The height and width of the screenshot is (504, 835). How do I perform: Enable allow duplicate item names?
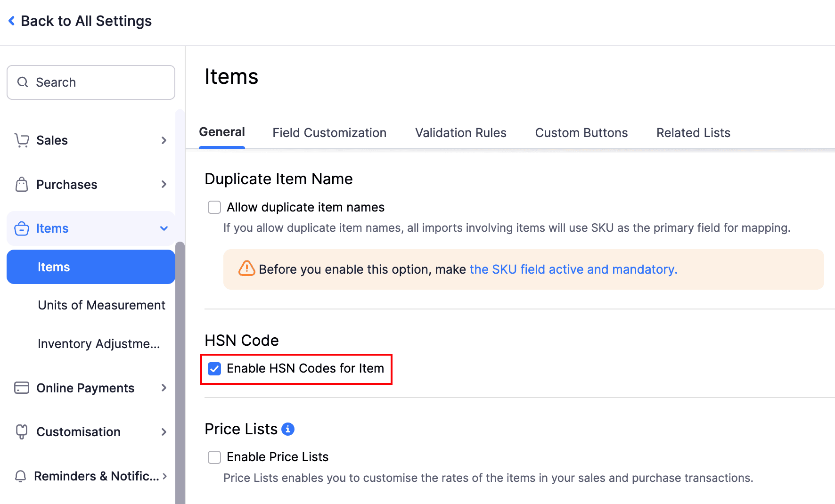(214, 207)
